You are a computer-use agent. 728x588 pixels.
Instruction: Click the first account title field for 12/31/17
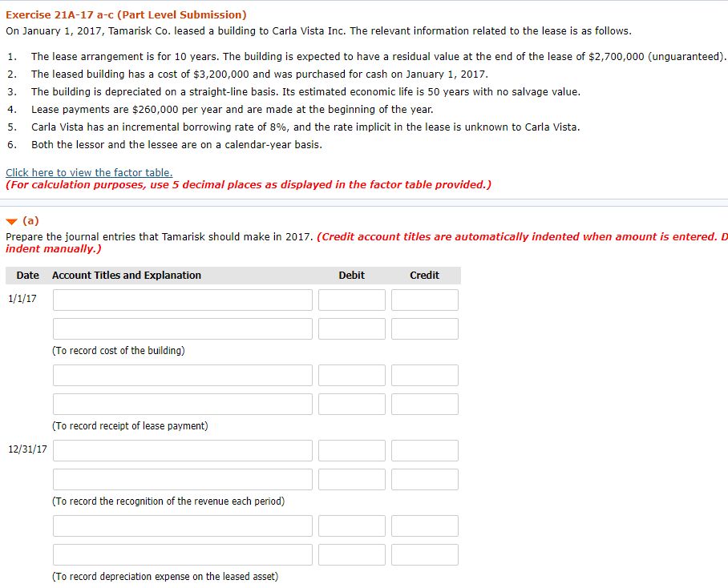click(x=182, y=450)
